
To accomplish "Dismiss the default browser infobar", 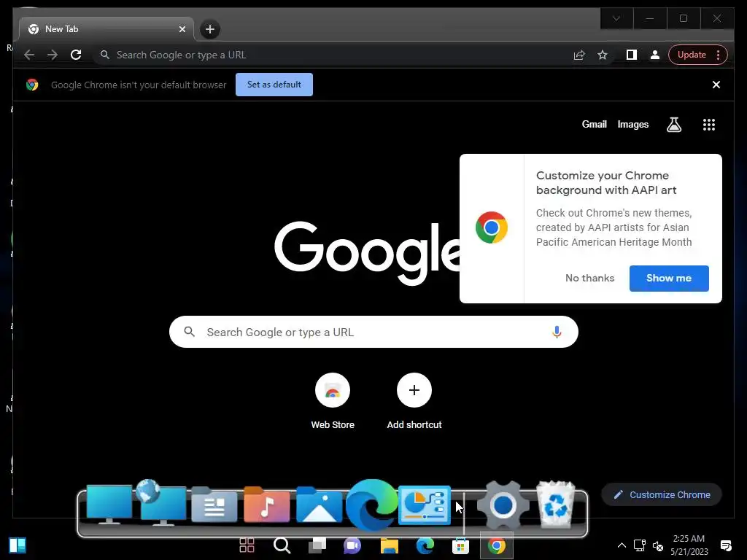I will [716, 85].
